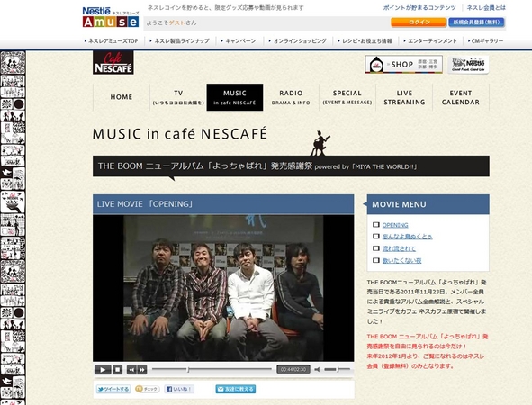Open ポイントが貯まるコンテンツ link
Viewport: 532px width, 405px height.
pyautogui.click(x=419, y=8)
